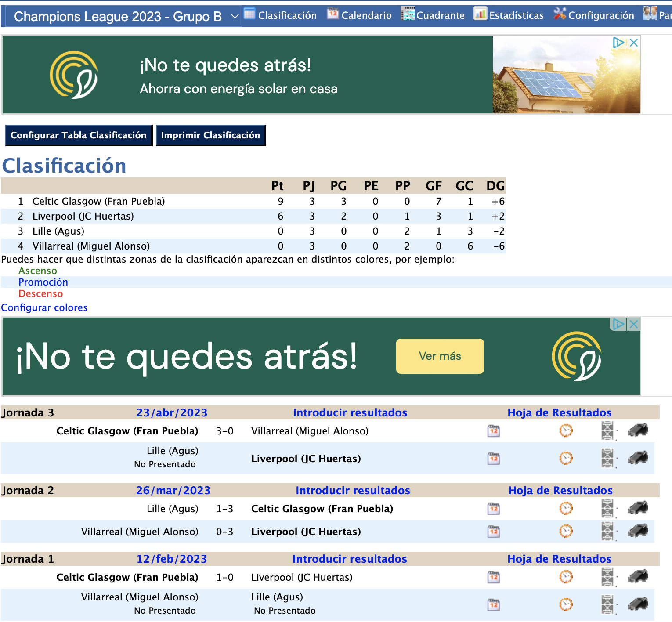Click whistle icon for Villarreal vs Liverpool Jornada 2 match

(x=638, y=532)
